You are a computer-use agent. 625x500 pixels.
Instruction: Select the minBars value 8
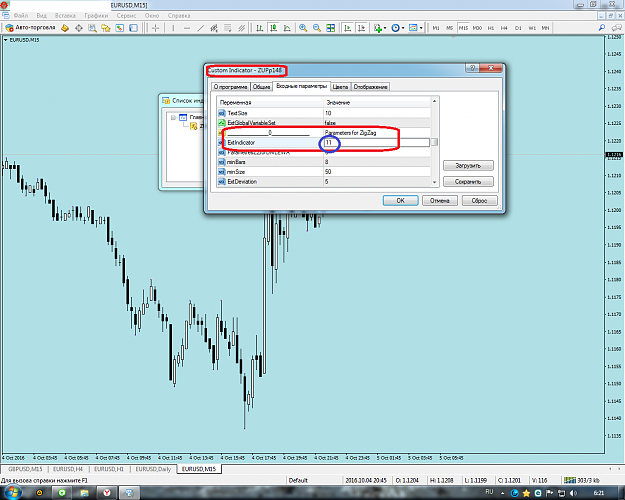point(327,162)
